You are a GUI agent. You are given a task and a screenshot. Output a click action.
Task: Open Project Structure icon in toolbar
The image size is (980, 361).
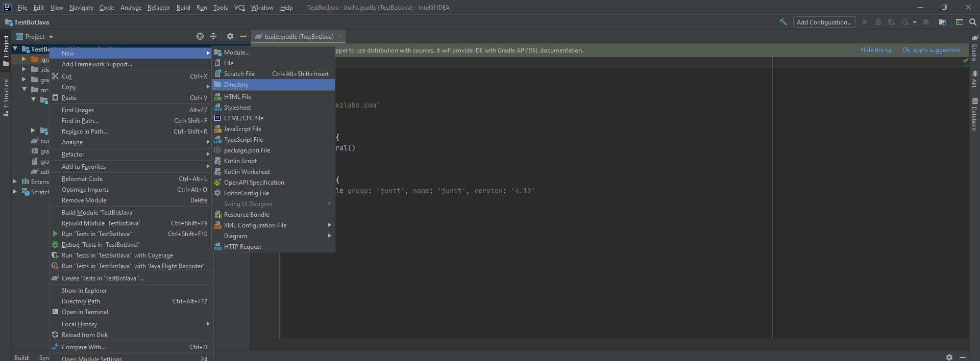point(943,22)
